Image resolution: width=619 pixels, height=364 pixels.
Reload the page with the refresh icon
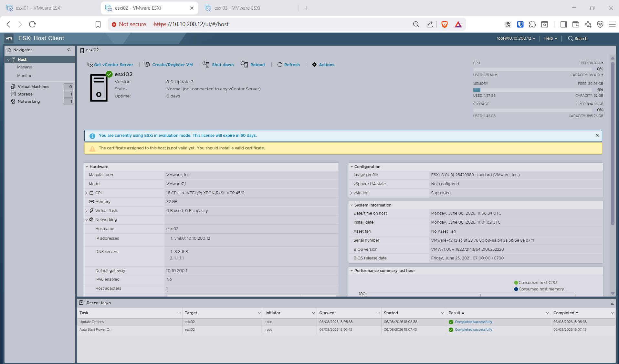pos(32,24)
